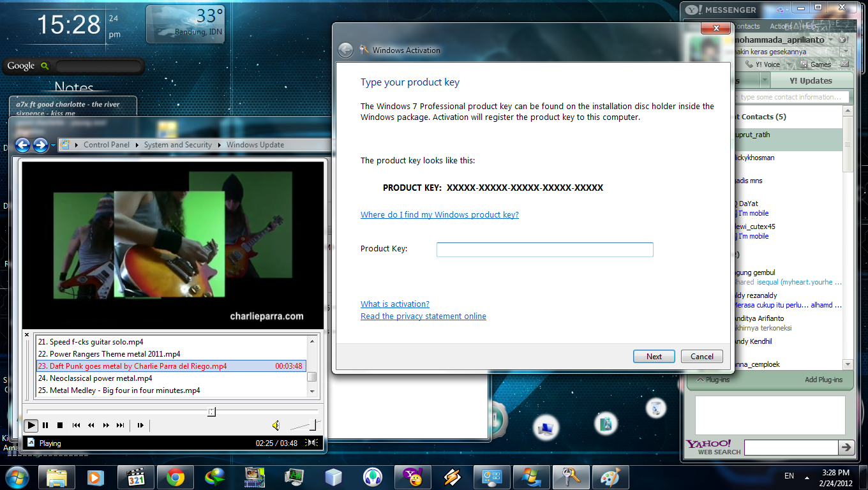Open Windows Explorer folder taskbar icon
Screen dimensions: 868x490
point(56,477)
